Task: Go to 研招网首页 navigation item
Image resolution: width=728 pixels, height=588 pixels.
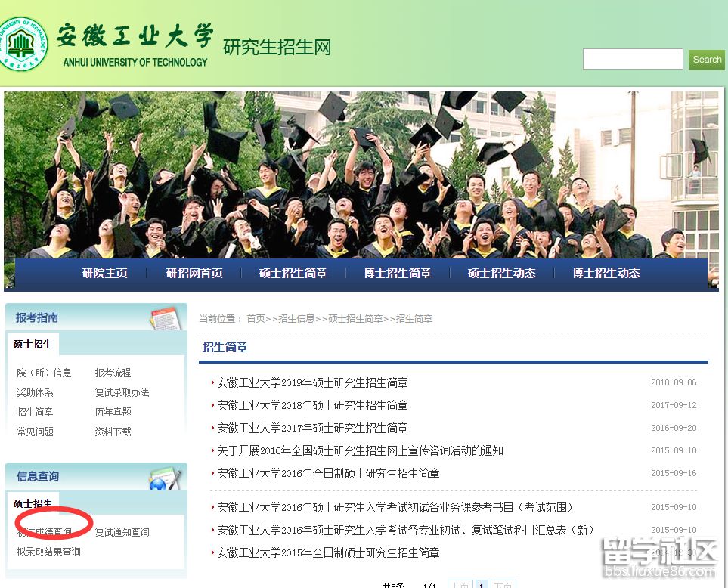Action: [x=194, y=274]
